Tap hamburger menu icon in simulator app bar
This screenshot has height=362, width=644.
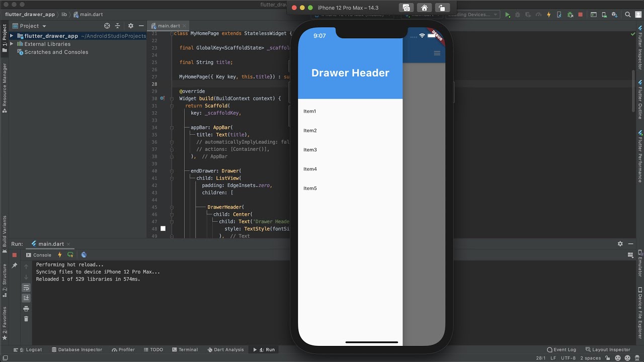437,53
